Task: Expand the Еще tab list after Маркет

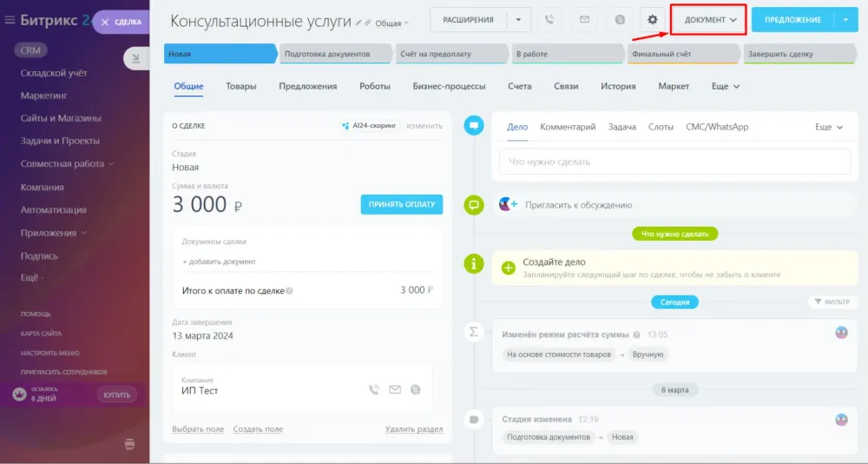Action: click(725, 87)
